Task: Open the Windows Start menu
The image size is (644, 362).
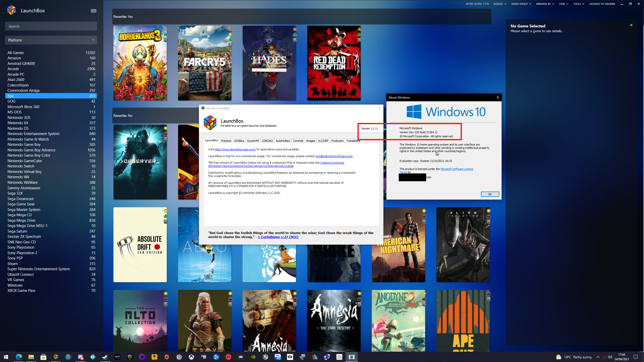Action: coord(6,357)
